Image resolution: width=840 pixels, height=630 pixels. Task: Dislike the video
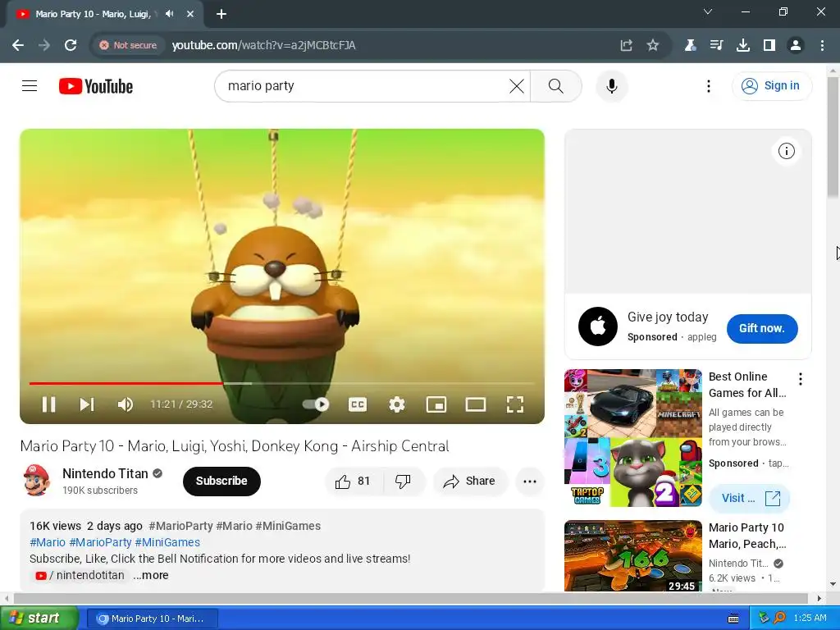tap(404, 481)
